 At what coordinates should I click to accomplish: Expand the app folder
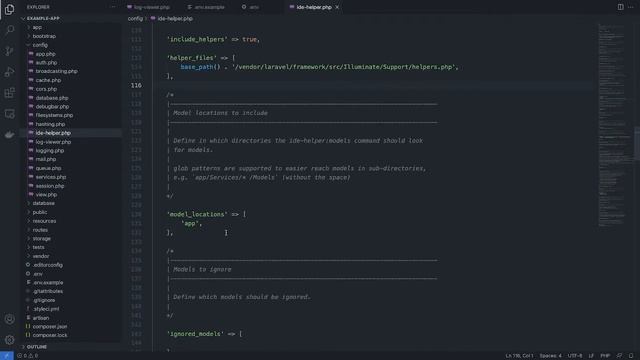37,27
